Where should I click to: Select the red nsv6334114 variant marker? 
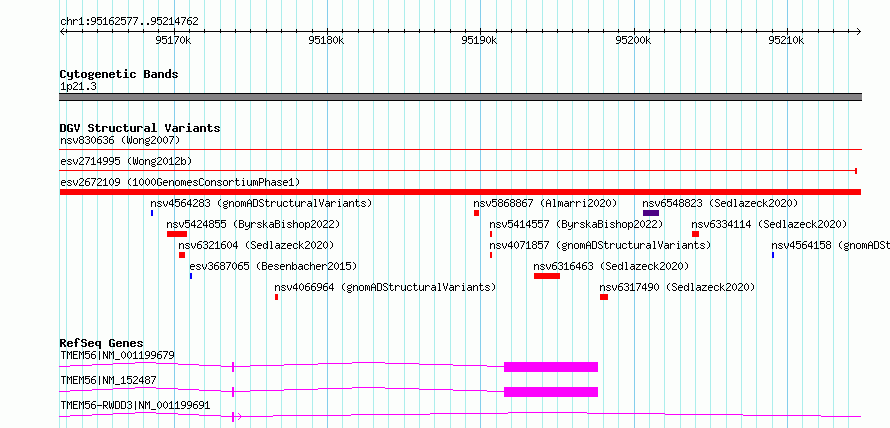695,234
